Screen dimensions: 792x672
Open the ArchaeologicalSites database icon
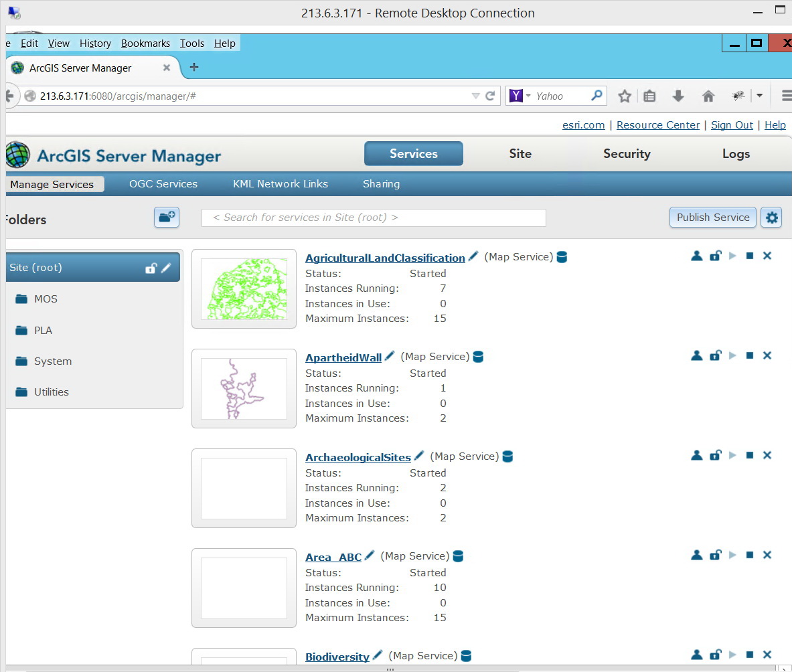507,456
